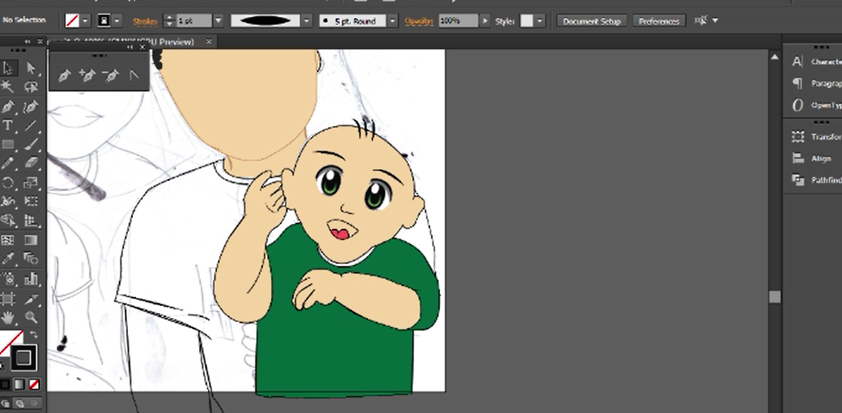Image resolution: width=842 pixels, height=413 pixels.
Task: Select the Direct Selection tool (white arrow)
Action: pyautogui.click(x=31, y=68)
